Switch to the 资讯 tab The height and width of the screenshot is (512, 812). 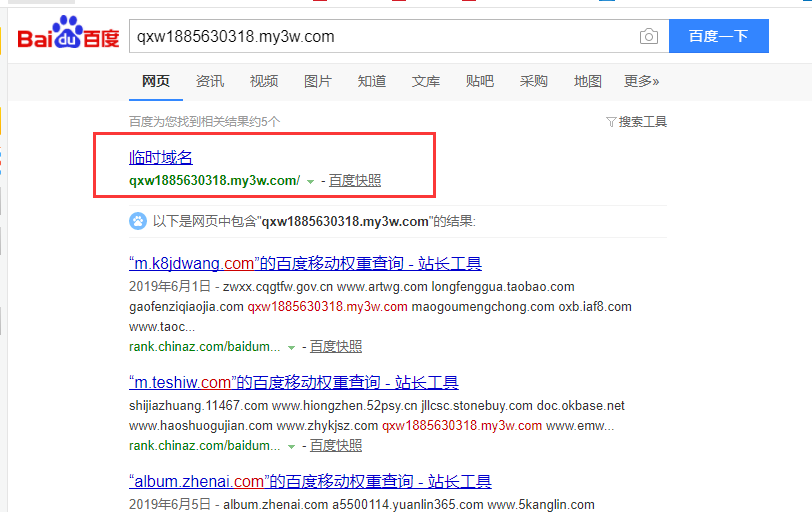(210, 81)
